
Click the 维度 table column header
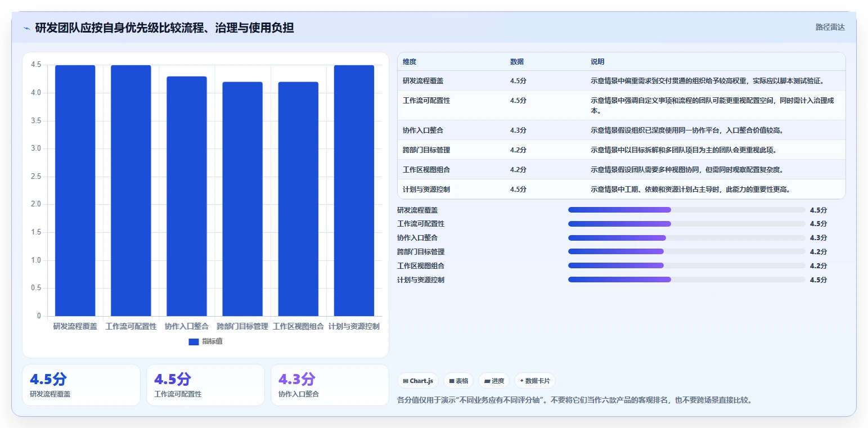coord(410,61)
